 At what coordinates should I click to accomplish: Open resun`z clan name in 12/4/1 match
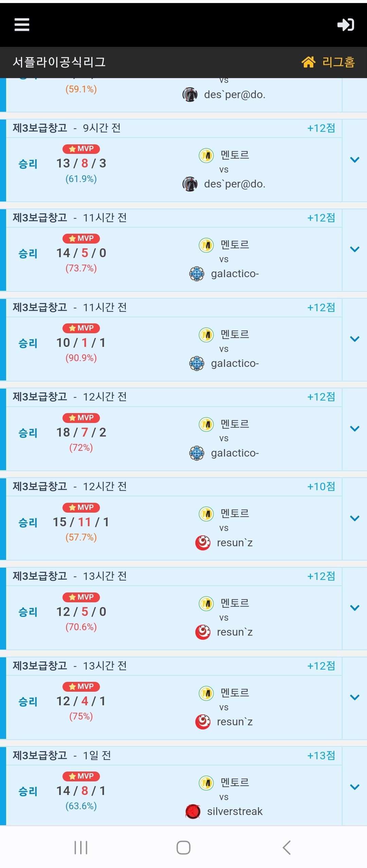point(235,722)
